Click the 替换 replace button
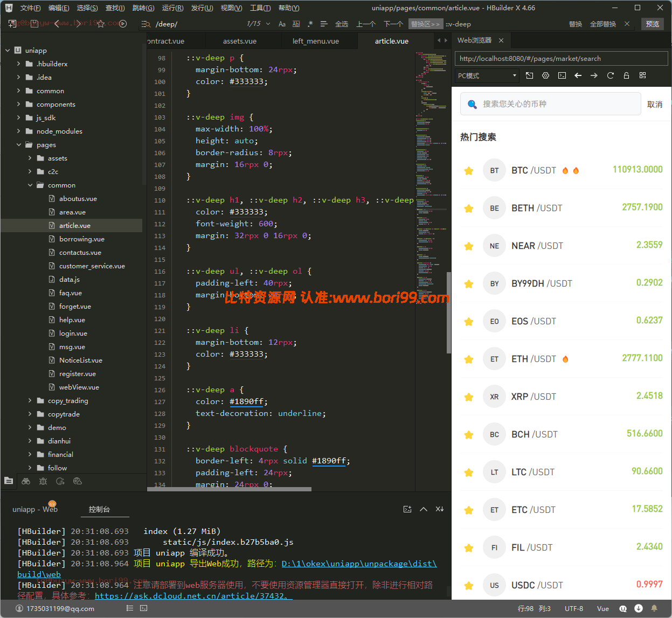The image size is (672, 618). [576, 24]
